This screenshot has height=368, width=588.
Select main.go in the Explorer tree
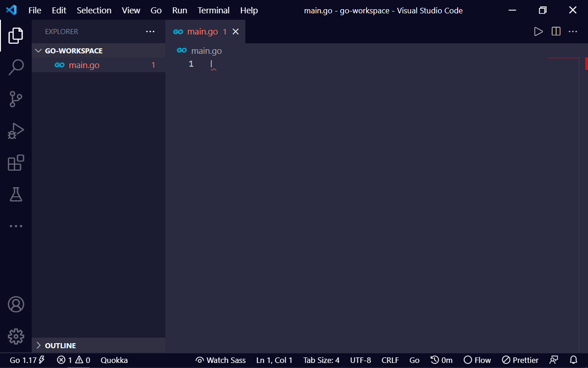pos(84,65)
